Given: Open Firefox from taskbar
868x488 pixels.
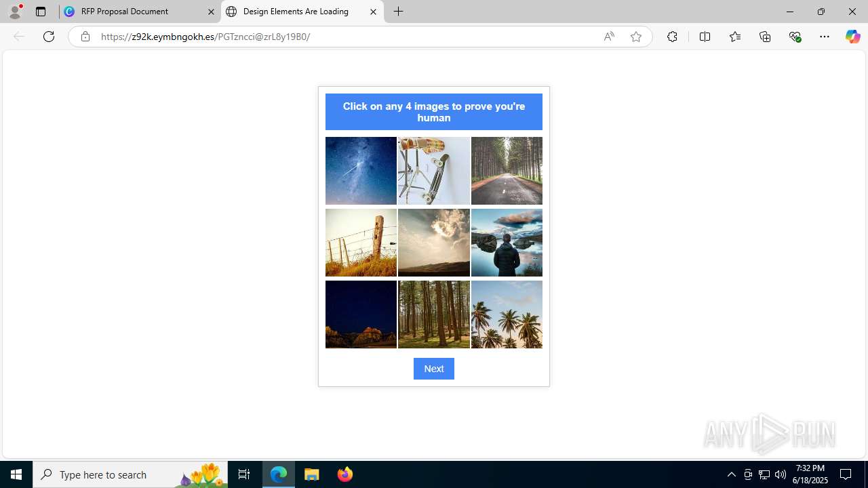Looking at the screenshot, I should coord(345,474).
